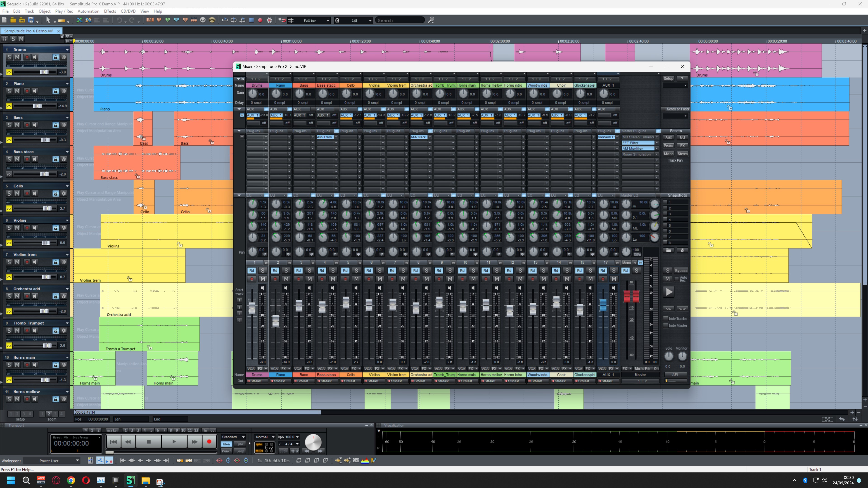Screen dimensions: 868x488
Task: Click the Sequoia icon in Windows taskbar
Action: click(130, 480)
